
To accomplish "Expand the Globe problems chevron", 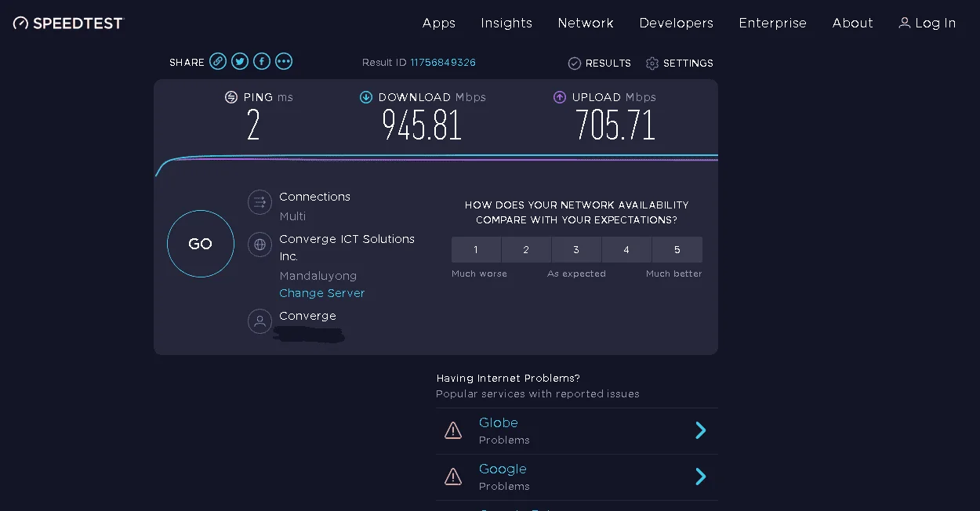I will 701,430.
